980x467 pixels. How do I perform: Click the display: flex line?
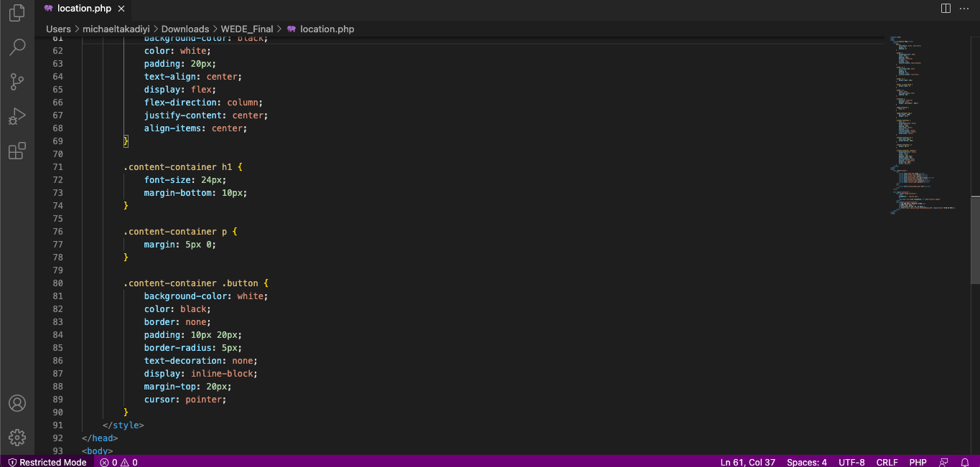180,89
